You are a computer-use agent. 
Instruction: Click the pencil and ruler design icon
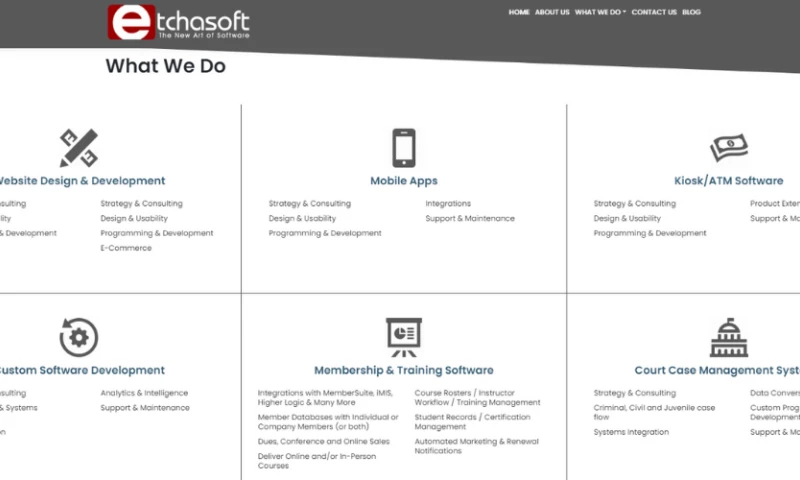click(x=78, y=148)
